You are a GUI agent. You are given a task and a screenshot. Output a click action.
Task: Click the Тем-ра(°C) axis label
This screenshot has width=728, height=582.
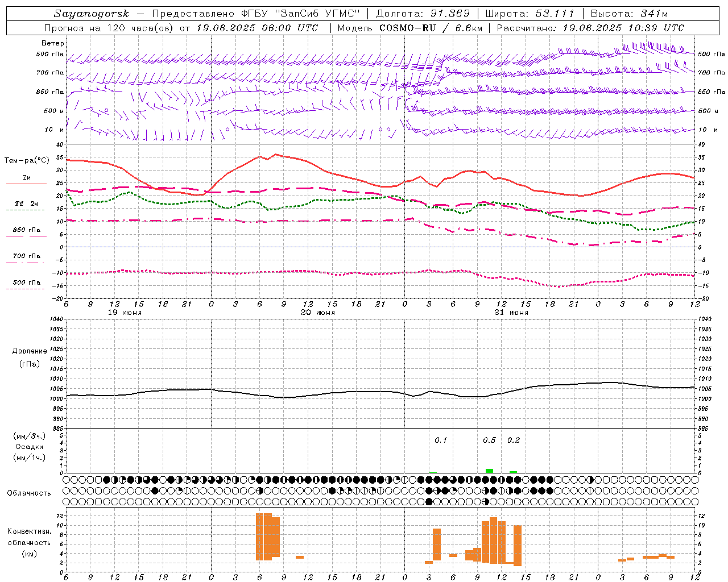(x=27, y=161)
